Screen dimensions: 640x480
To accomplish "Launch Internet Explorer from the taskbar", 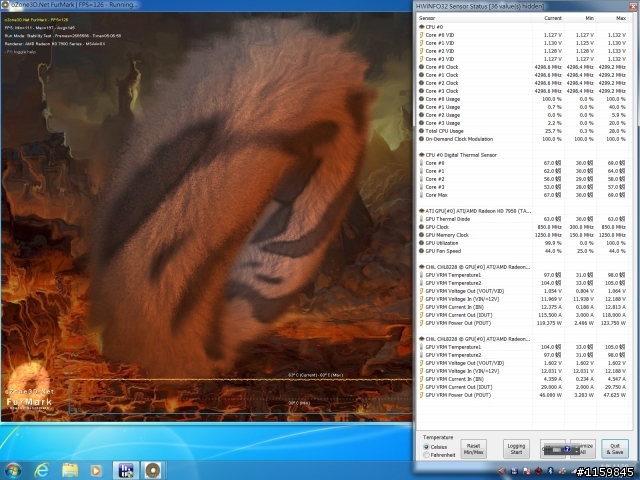I will (41, 471).
